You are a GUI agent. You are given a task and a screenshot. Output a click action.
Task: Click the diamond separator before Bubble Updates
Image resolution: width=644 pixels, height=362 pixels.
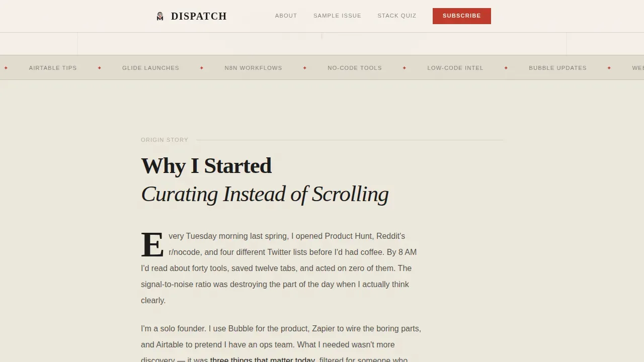pos(506,68)
